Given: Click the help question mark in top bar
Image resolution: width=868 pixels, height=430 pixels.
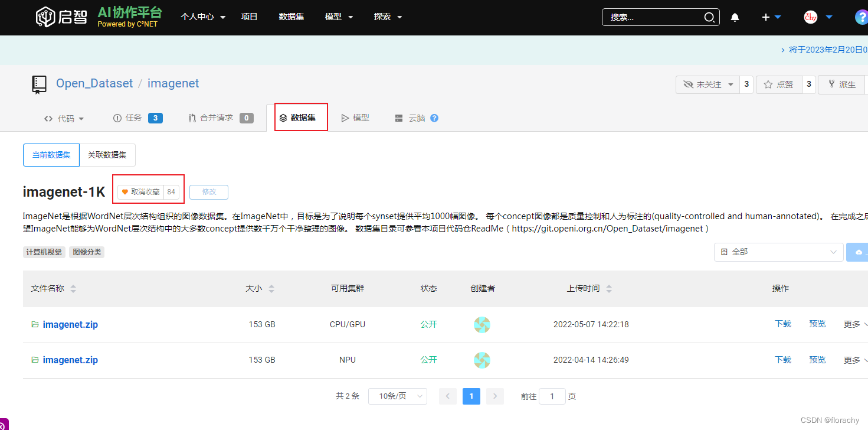Looking at the screenshot, I should 862,17.
